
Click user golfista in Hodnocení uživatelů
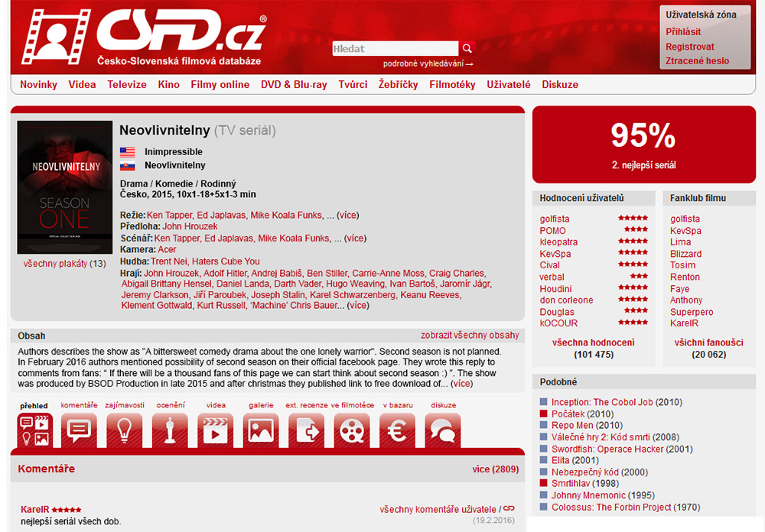[554, 219]
